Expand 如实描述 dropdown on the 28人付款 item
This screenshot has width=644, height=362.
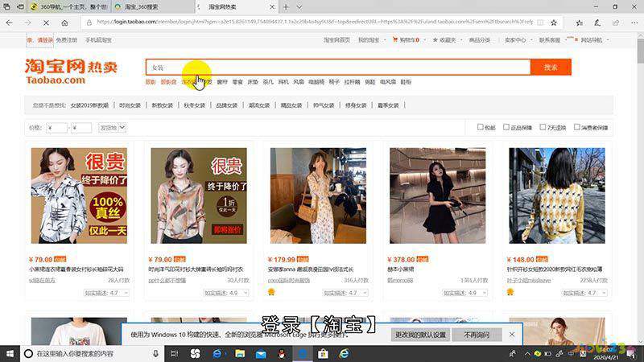(106, 293)
